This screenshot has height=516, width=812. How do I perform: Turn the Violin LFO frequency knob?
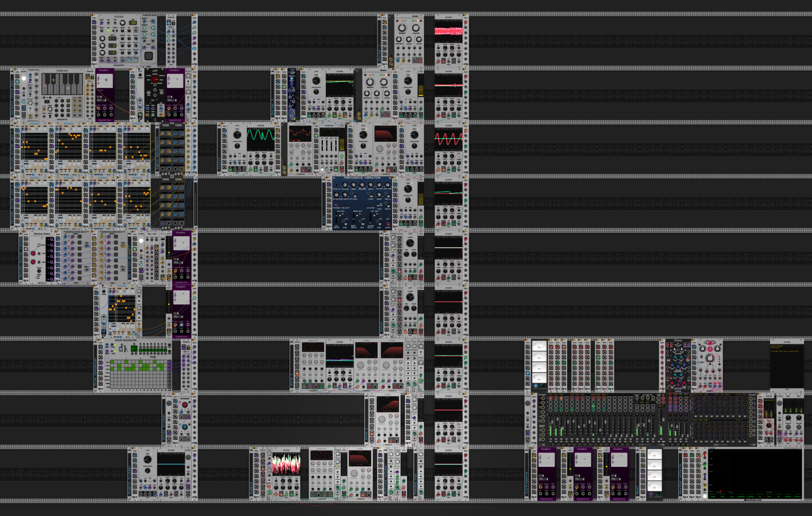point(237,135)
